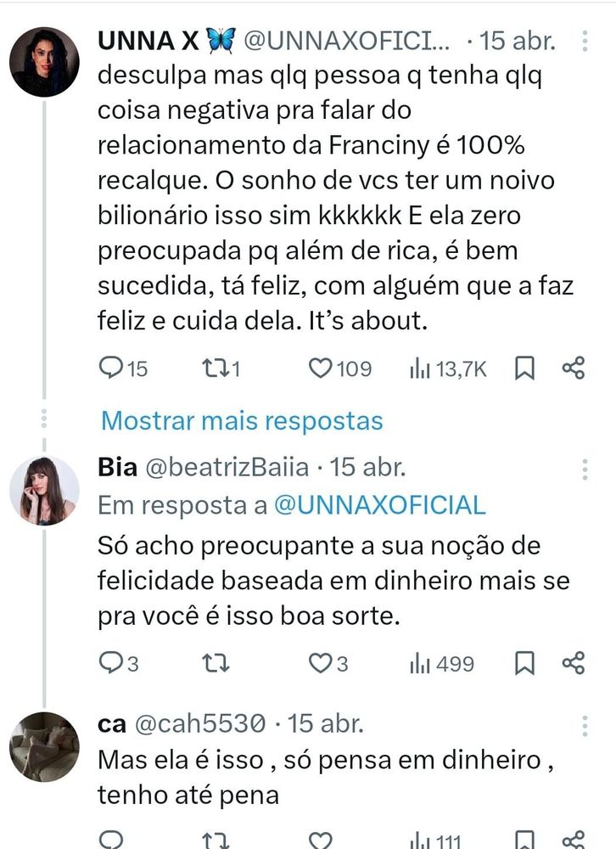The width and height of the screenshot is (616, 849).
Task: Retweet Bia's reply
Action: pos(216,663)
